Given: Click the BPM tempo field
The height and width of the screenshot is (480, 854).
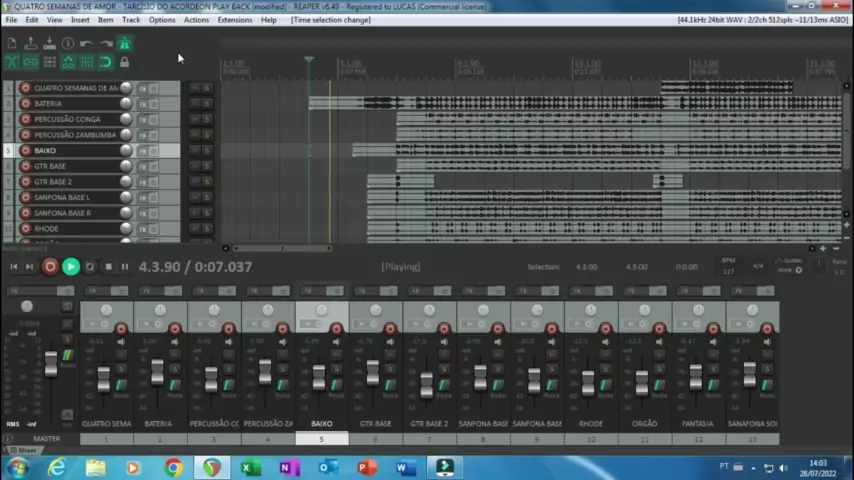Looking at the screenshot, I should [728, 271].
